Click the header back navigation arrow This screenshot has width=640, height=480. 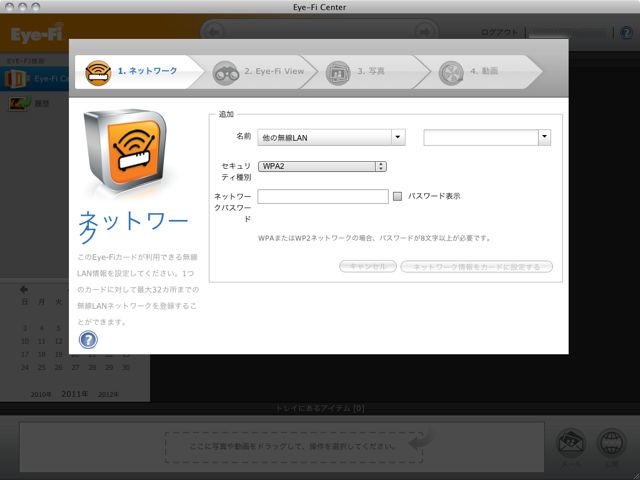coord(215,32)
